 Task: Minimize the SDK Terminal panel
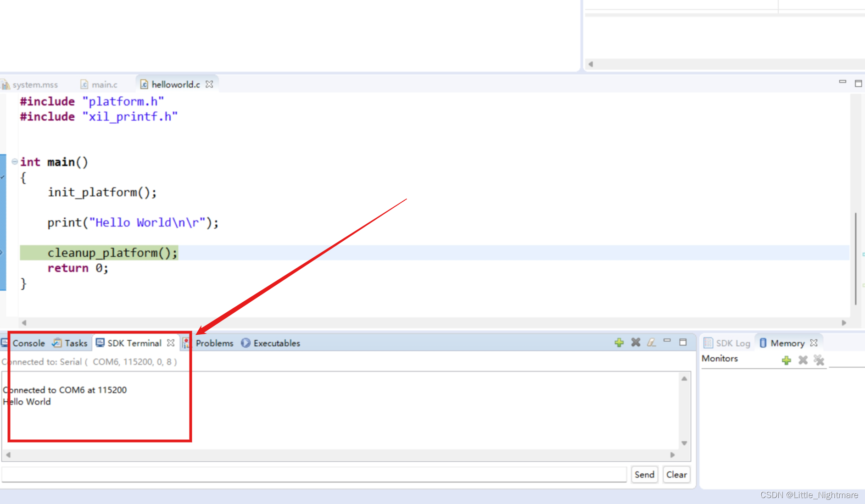click(667, 341)
